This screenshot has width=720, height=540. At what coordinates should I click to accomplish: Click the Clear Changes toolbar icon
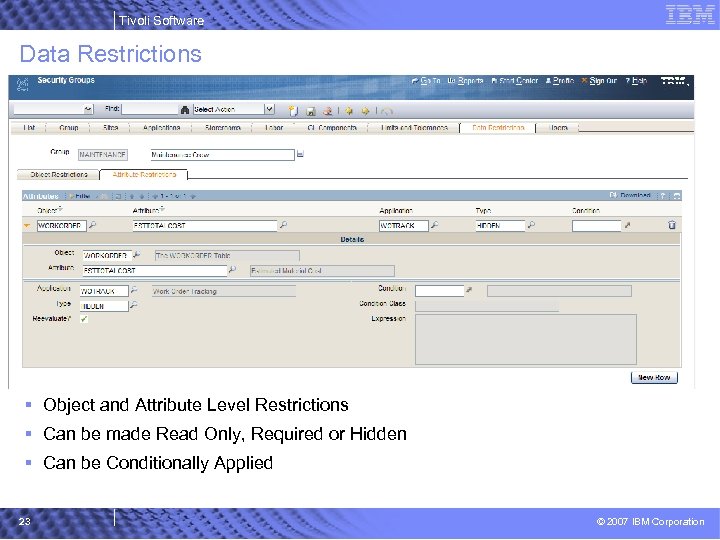327,111
